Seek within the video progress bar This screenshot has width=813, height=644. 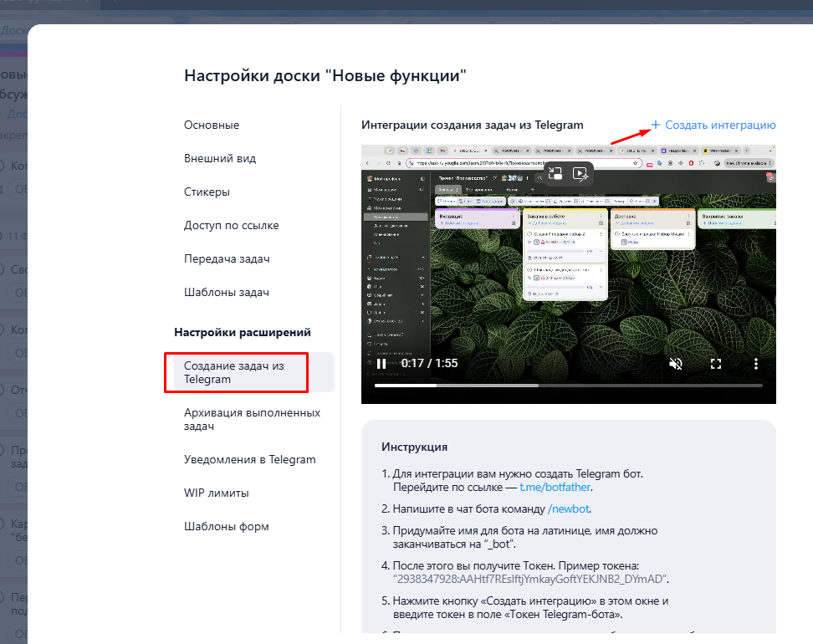click(x=568, y=386)
